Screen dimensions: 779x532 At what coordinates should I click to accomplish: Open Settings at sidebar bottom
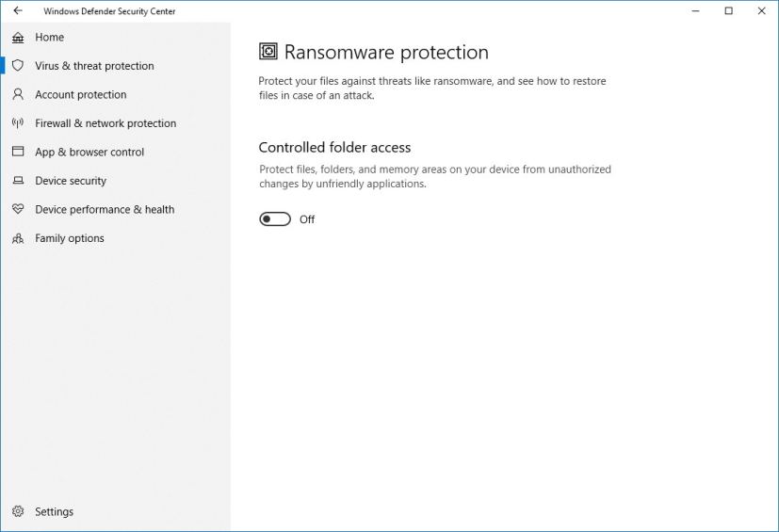click(x=115, y=511)
